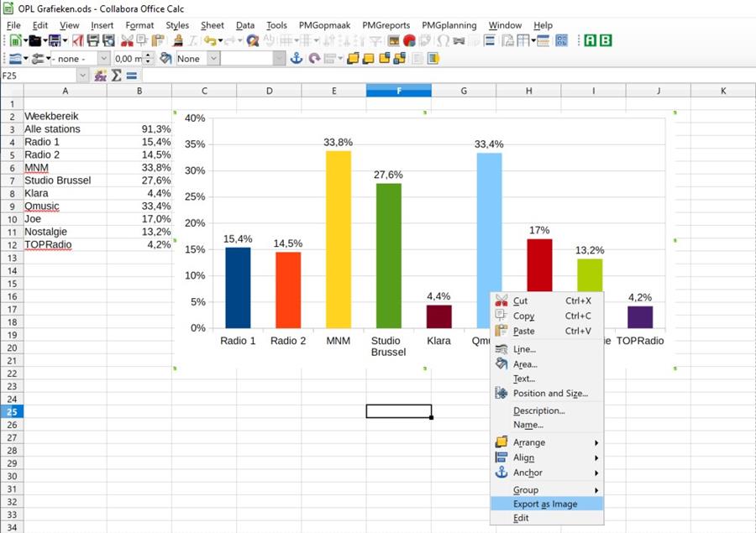756x533 pixels.
Task: Click the Undo arrow icon
Action: pyautogui.click(x=209, y=40)
